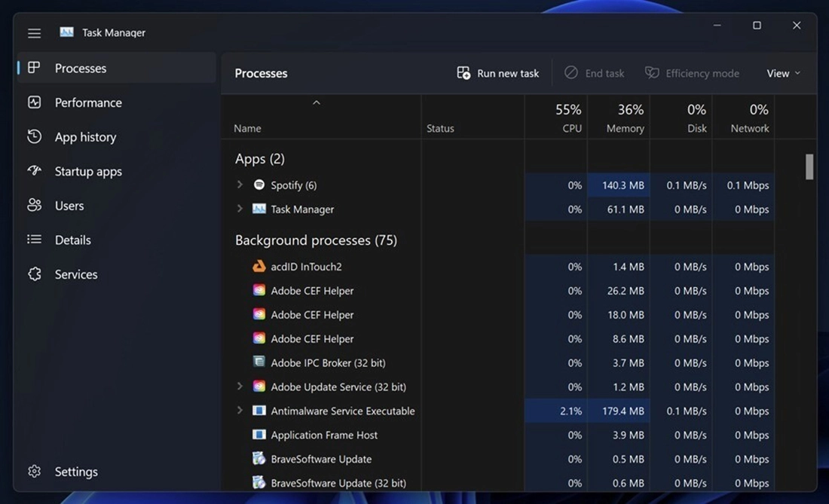Click the Startup apps gauge icon
The width and height of the screenshot is (829, 504).
[x=35, y=171]
